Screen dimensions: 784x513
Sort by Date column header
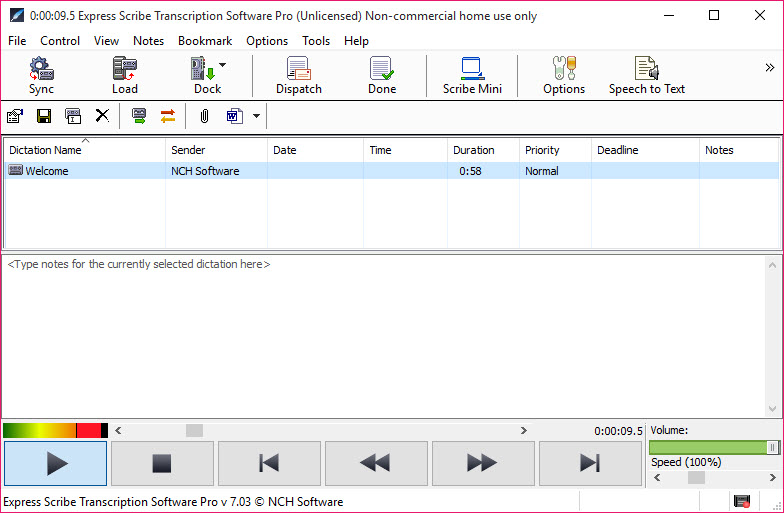(x=315, y=150)
